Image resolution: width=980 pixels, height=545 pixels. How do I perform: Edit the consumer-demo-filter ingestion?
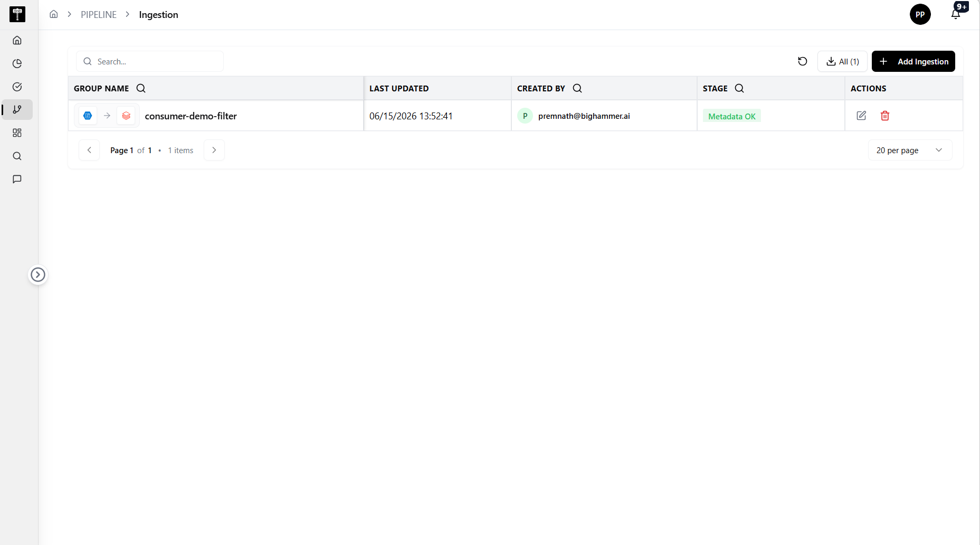(861, 116)
